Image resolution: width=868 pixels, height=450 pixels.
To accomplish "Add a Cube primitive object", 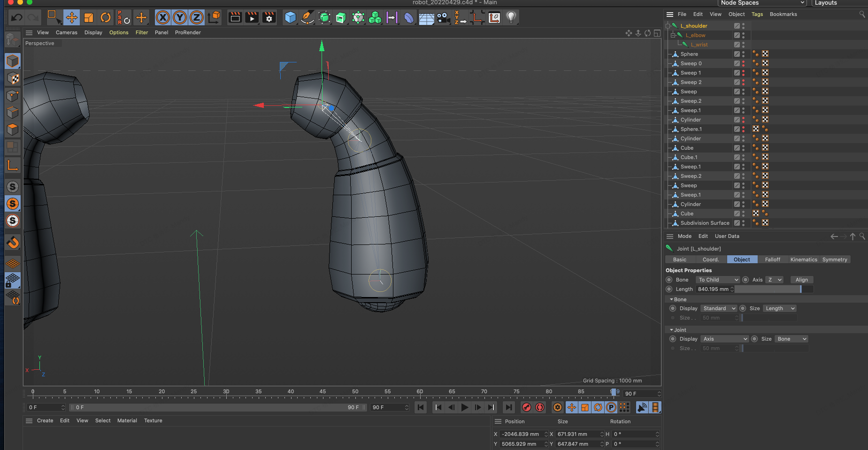I will tap(291, 18).
